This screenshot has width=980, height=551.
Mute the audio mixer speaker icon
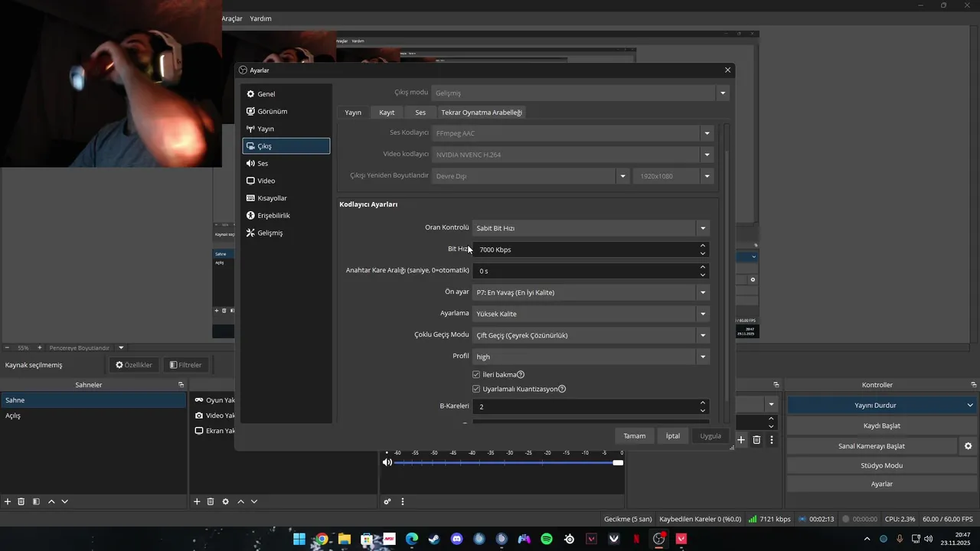[x=387, y=462]
